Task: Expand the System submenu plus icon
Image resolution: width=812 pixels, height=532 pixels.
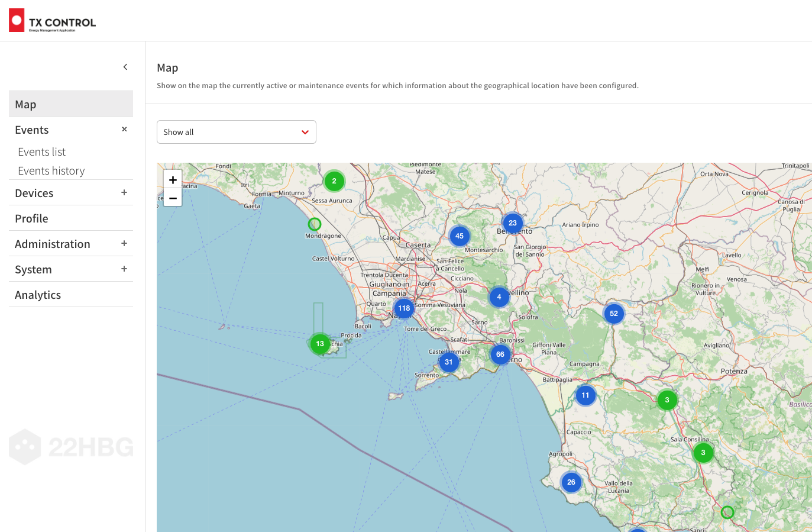Action: coord(124,269)
